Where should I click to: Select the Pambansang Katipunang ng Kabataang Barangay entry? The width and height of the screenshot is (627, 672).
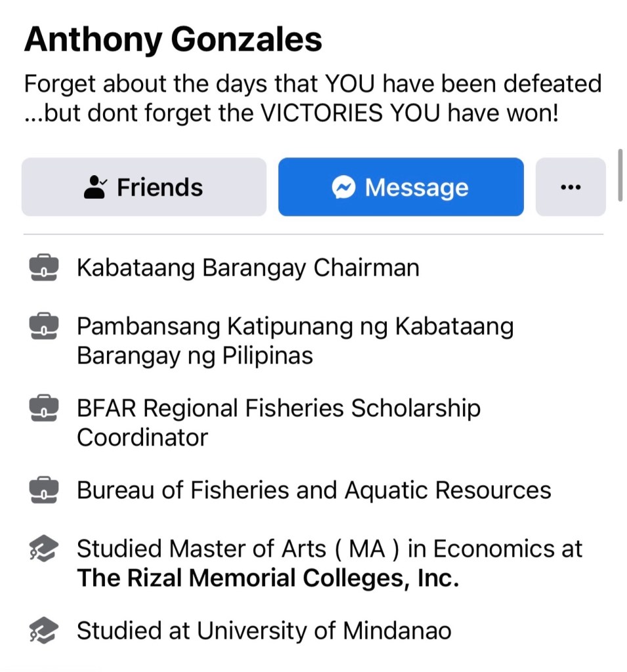pos(295,341)
